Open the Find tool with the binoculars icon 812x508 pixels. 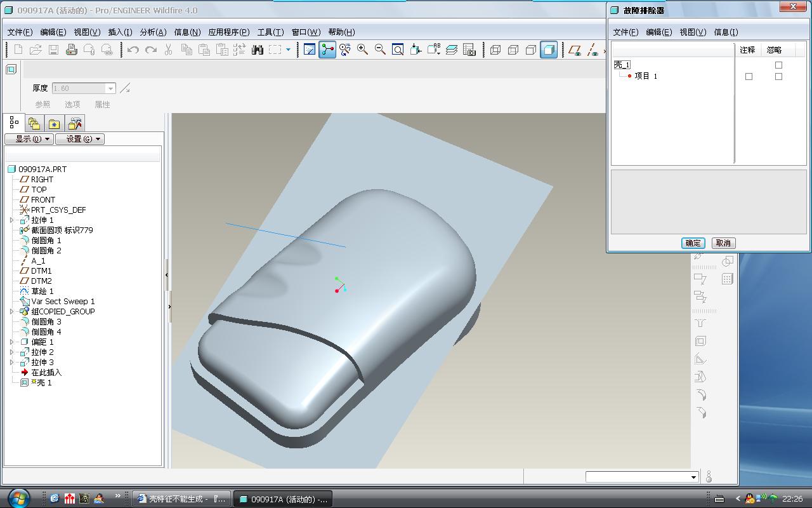[x=258, y=50]
